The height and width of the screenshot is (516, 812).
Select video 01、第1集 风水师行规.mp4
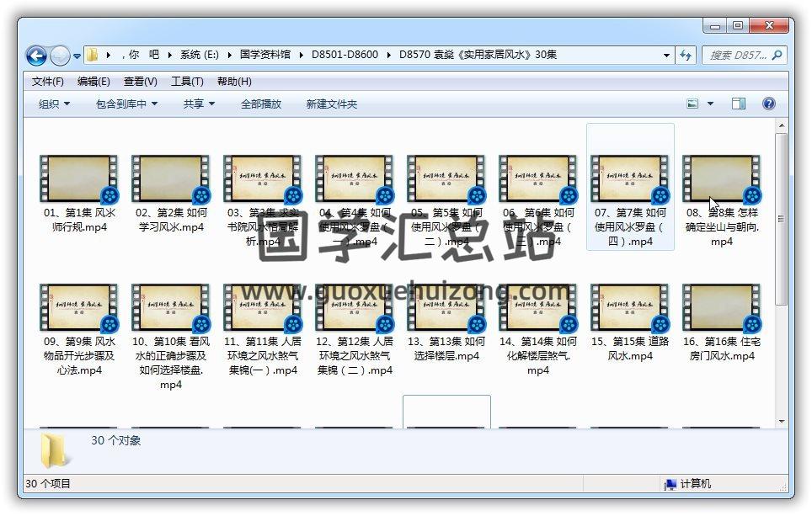(x=79, y=193)
